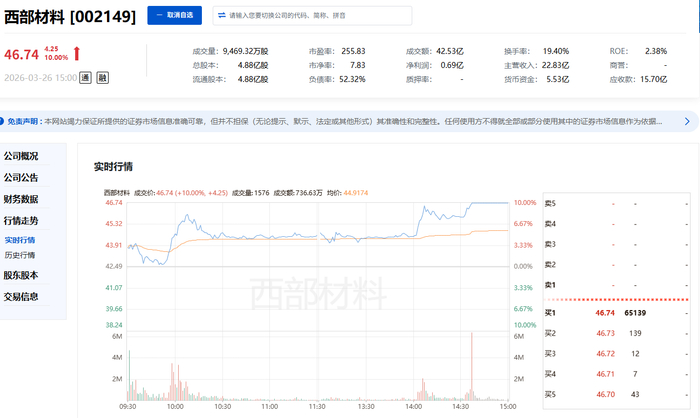Click the 应收款 value 15.70亿
This screenshot has width=700, height=418.
654,79
